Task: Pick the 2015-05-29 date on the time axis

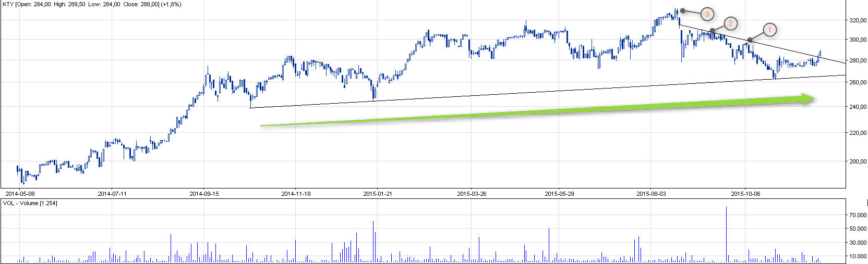Action: pyautogui.click(x=559, y=194)
